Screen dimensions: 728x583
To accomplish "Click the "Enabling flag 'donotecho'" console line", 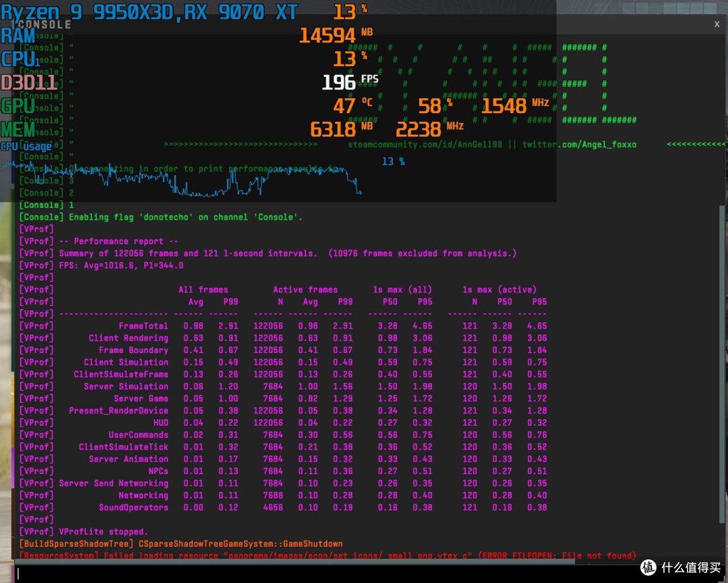I will click(x=186, y=217).
